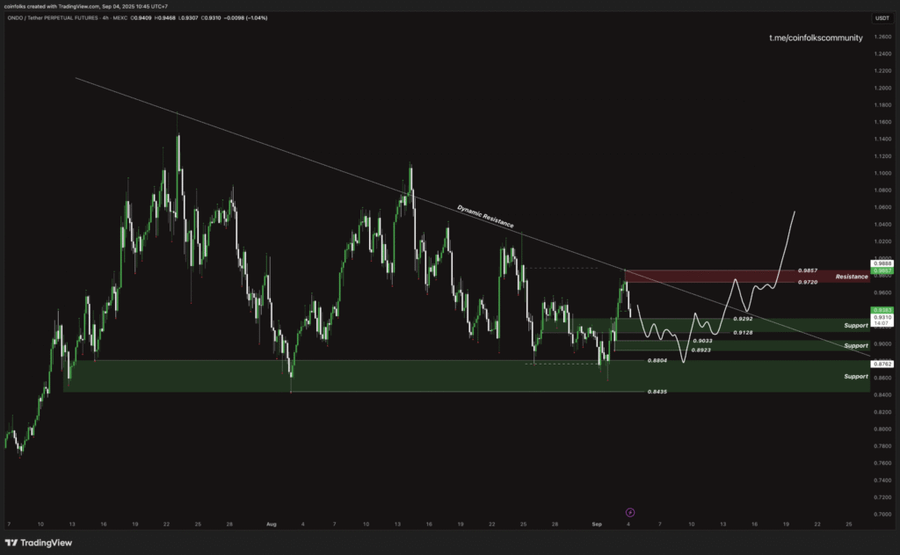The width and height of the screenshot is (900, 555).
Task: Click the O0.9409 open value
Action: 141,18
